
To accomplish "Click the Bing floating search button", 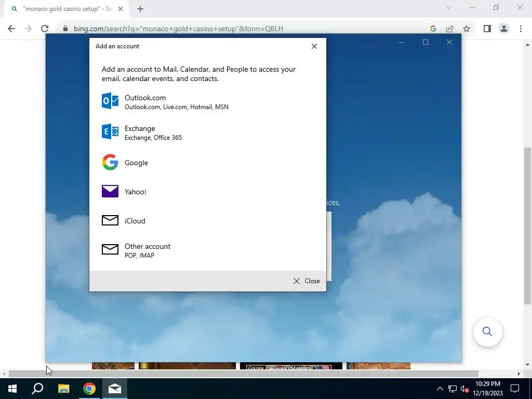I will coord(487,331).
